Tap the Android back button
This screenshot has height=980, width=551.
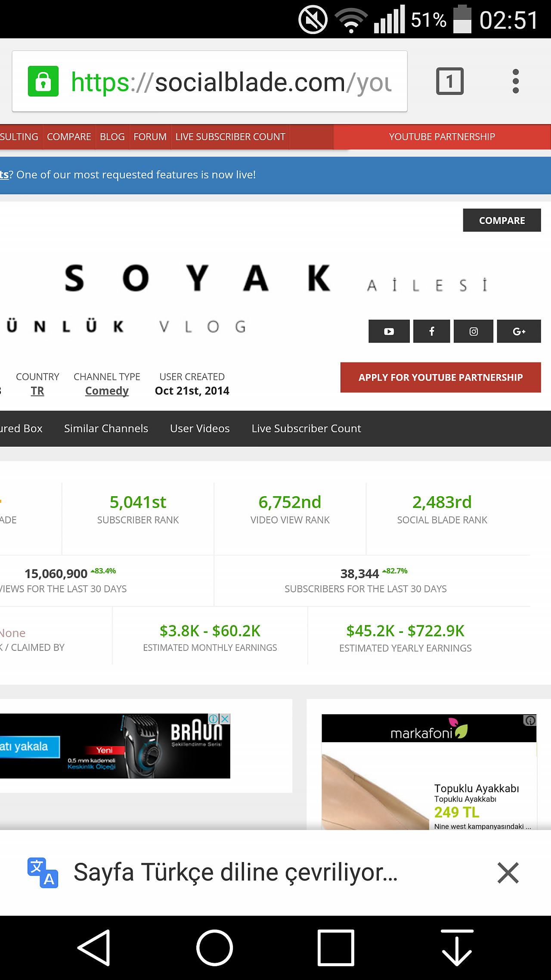(x=94, y=948)
